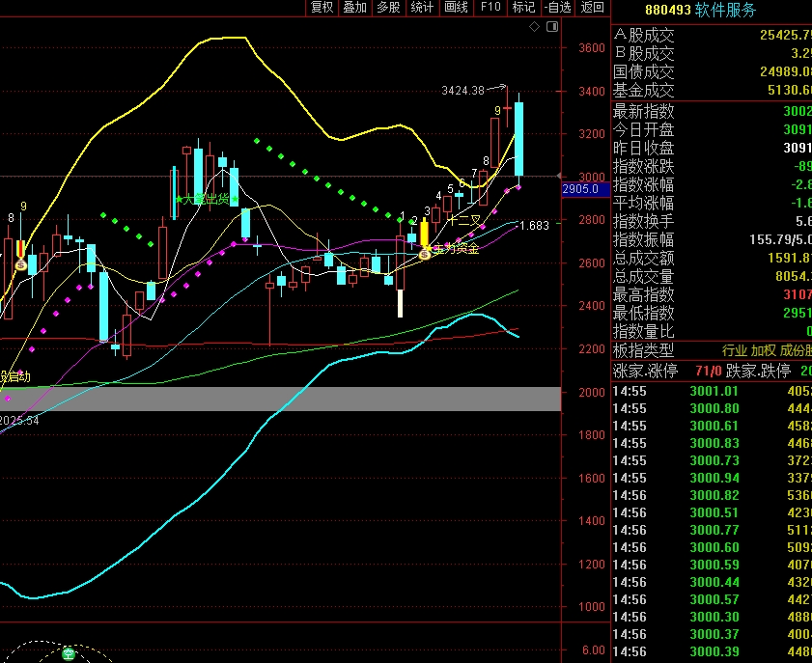The image size is (812, 663).
Task: Select the 14:56 tick at 3000.82
Action: (x=712, y=495)
